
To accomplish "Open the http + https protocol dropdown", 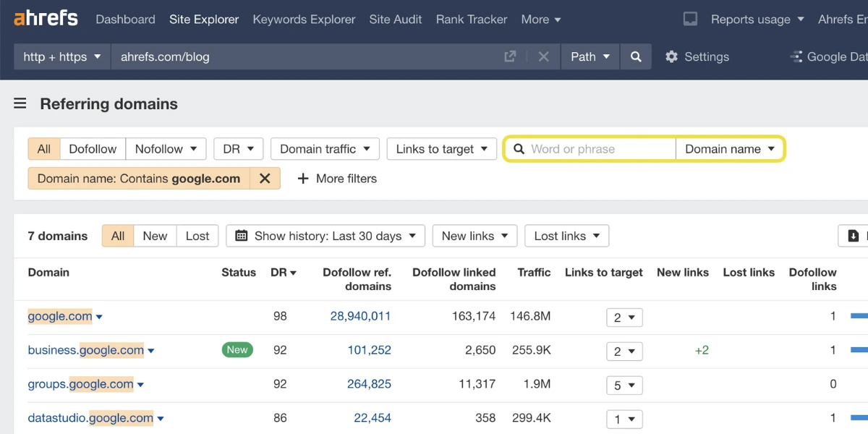I will point(62,56).
